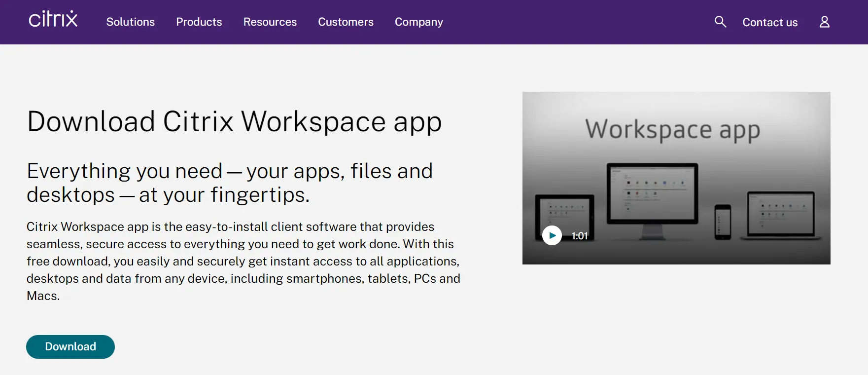Click the heading "Download Citrix Workspace app"
868x375 pixels.
(x=234, y=122)
